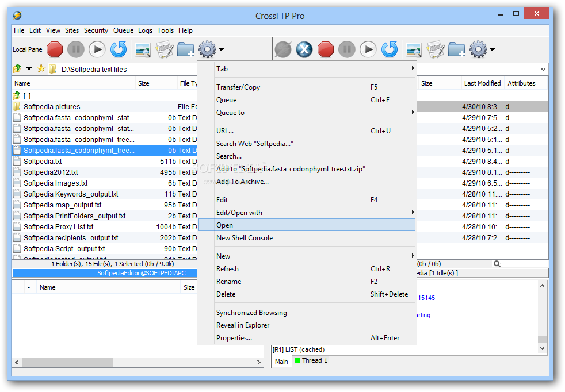The width and height of the screenshot is (565, 392).
Task: Expand the Tab submenu in context menu
Action: (307, 69)
